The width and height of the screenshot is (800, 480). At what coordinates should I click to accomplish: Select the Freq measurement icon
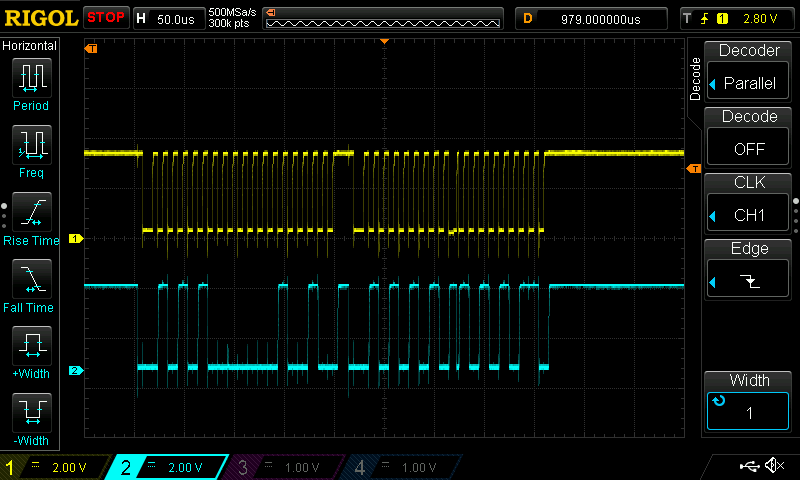[32, 144]
